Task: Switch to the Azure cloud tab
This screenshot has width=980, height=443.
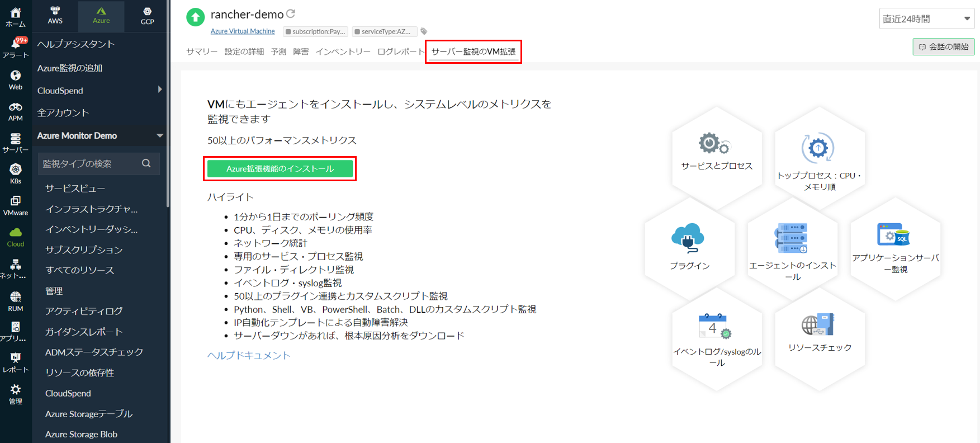Action: pos(101,16)
